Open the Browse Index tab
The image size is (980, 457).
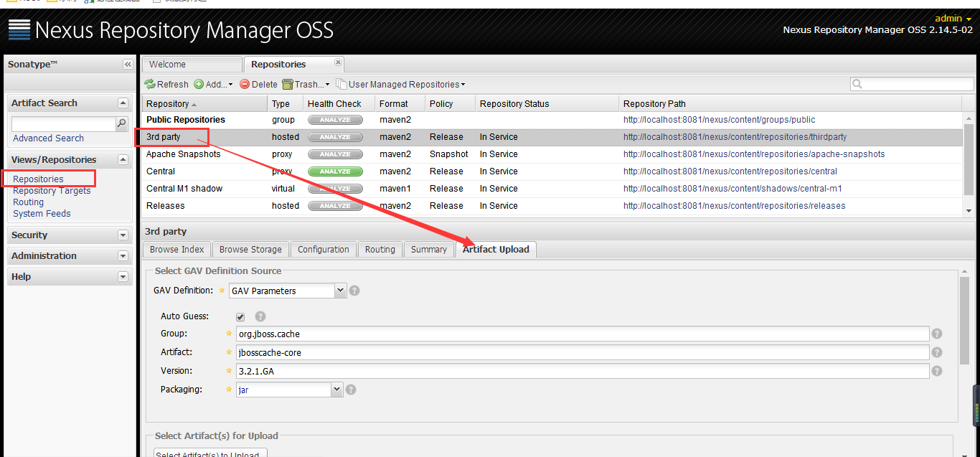coord(177,250)
